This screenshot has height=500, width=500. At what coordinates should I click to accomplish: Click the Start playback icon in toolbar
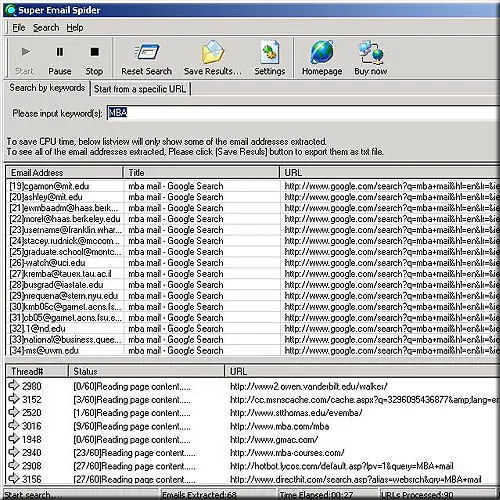(25, 52)
